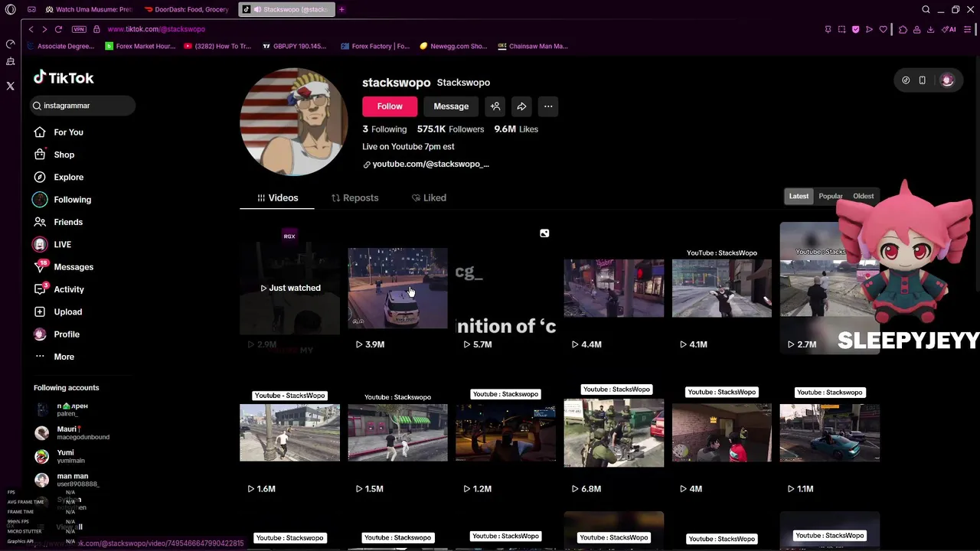Open Messages with 18 badge
980x551 pixels.
64,267
